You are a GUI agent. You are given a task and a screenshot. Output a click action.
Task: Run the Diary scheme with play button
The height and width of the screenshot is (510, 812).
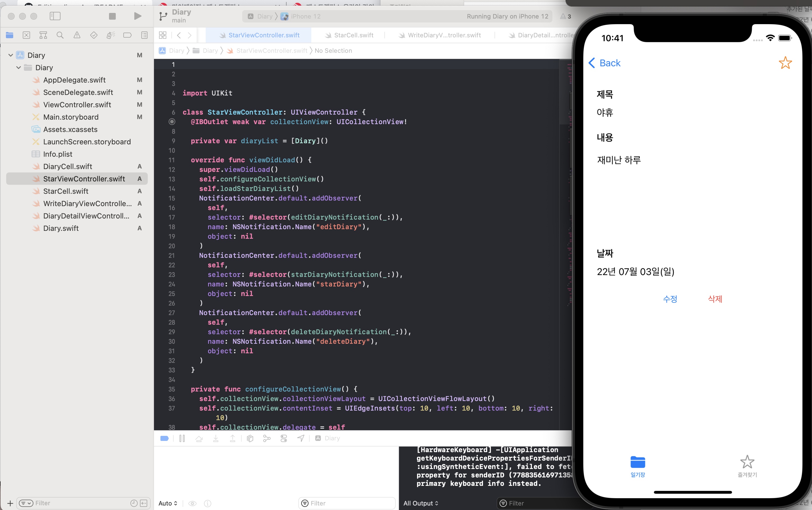pos(138,16)
